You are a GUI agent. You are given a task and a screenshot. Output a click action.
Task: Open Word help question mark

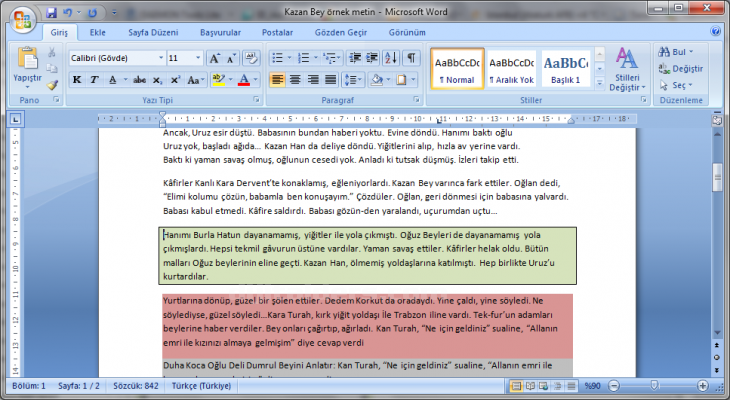click(716, 32)
